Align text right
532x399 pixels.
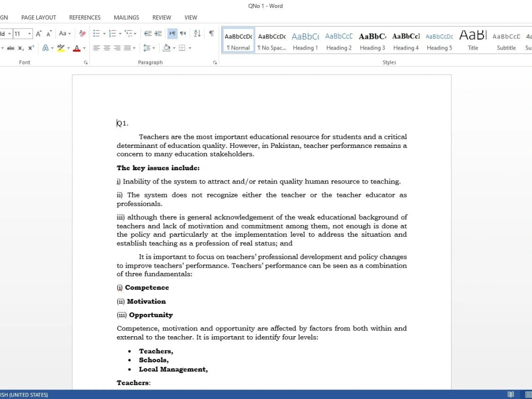pos(117,48)
